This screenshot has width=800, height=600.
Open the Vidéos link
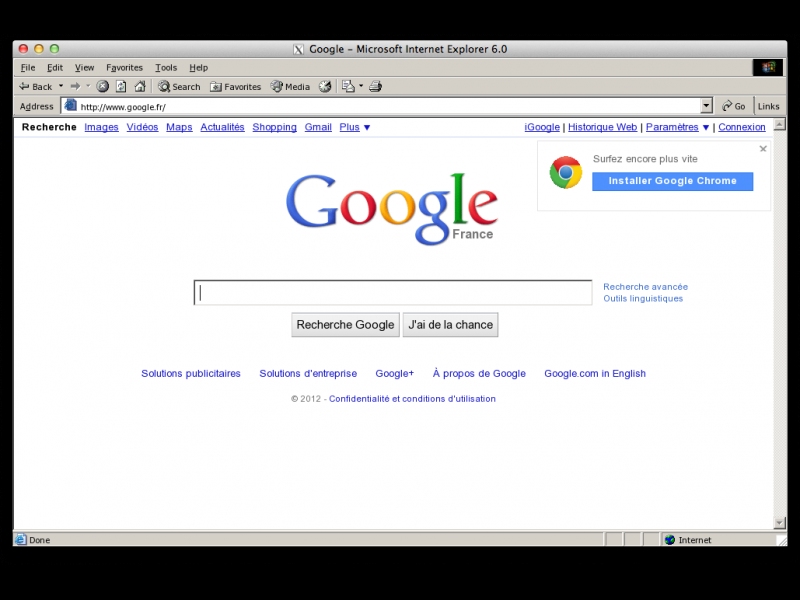pyautogui.click(x=142, y=127)
